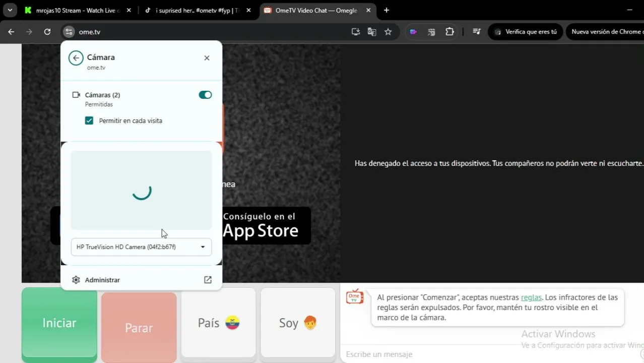Bookmark this page with the star

388,32
